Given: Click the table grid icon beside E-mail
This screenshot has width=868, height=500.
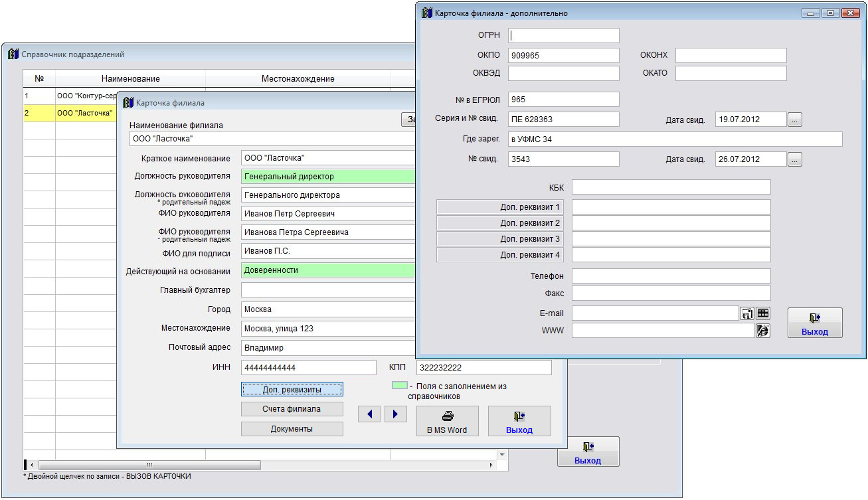Looking at the screenshot, I should 763,313.
